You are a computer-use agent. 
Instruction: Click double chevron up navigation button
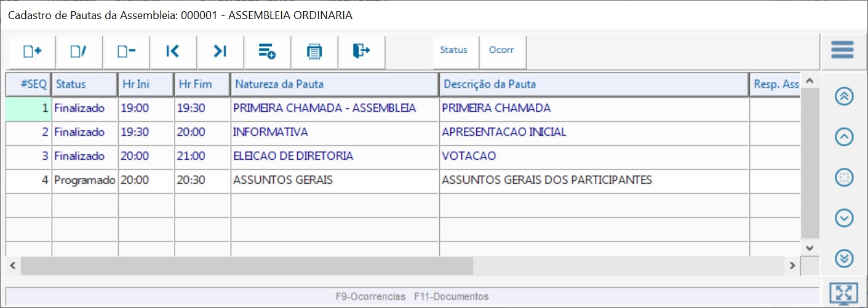click(x=844, y=97)
